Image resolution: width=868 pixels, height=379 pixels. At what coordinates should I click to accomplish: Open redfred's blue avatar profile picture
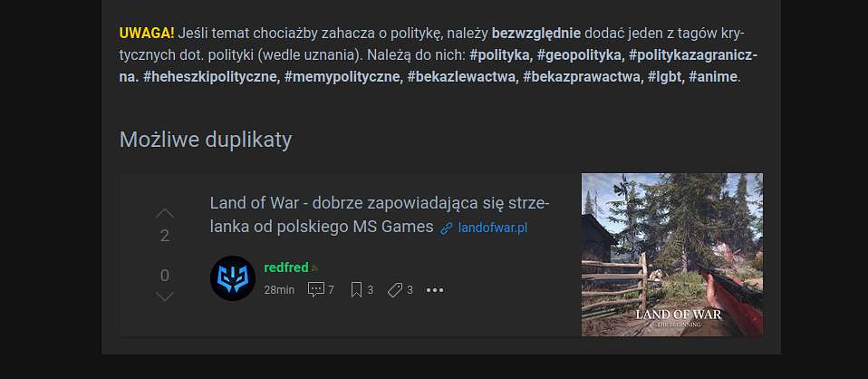[233, 278]
